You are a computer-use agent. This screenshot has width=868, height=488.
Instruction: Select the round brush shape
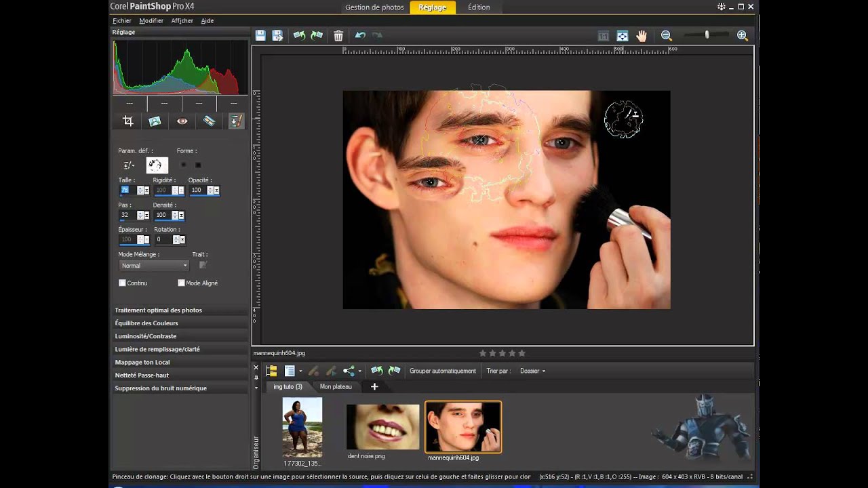(x=183, y=165)
